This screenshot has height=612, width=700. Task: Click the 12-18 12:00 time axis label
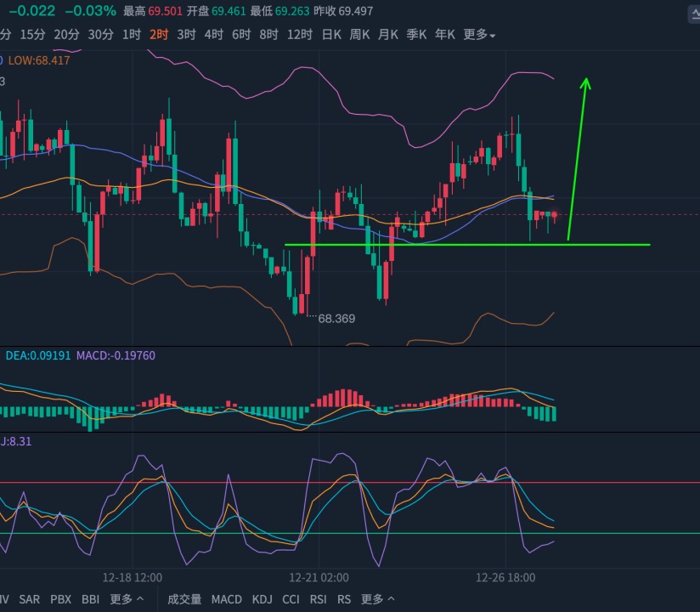coord(133,578)
